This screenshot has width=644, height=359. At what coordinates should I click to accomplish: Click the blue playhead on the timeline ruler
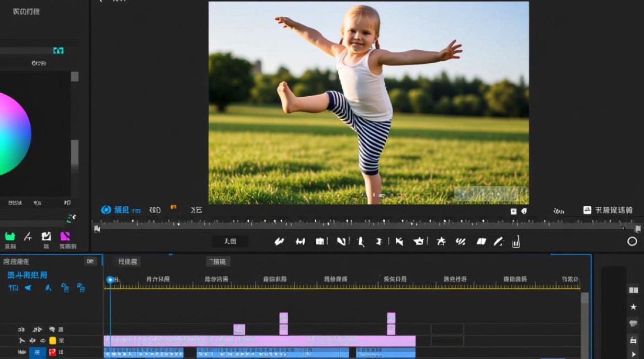(x=110, y=280)
